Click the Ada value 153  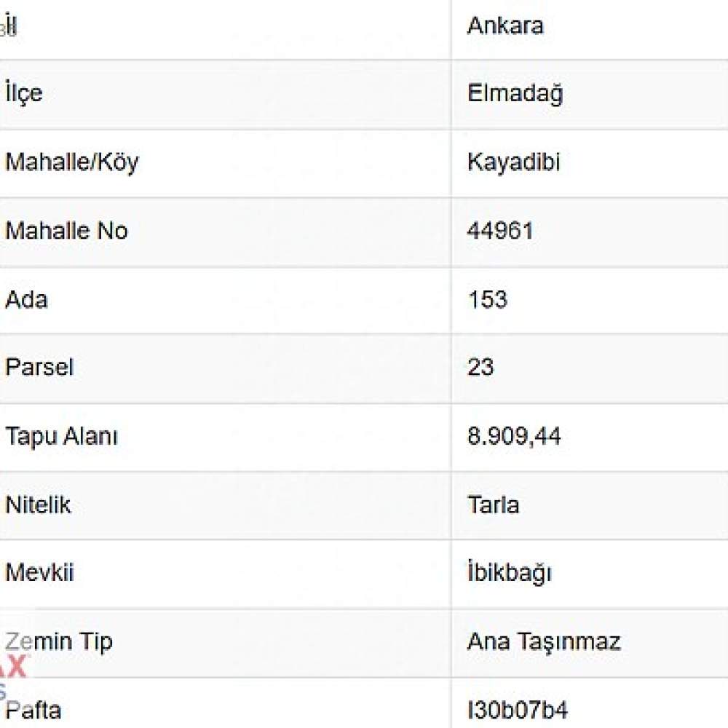[x=488, y=299]
